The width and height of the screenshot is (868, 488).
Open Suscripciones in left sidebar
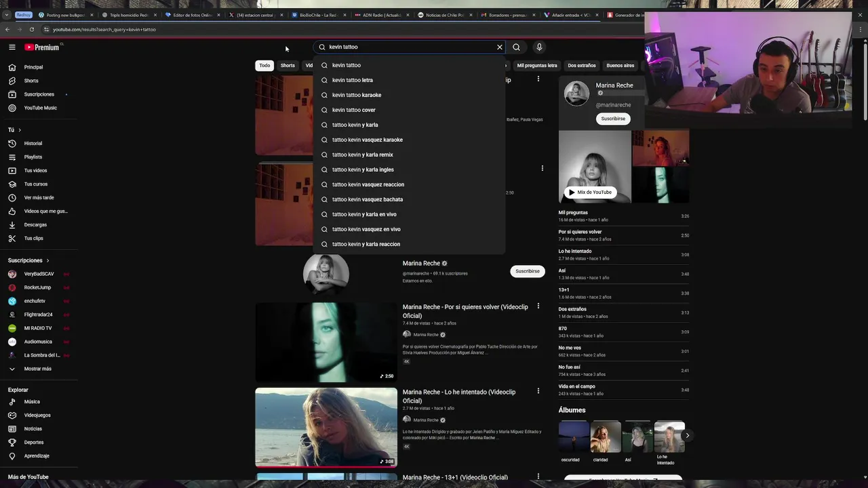[x=39, y=94]
